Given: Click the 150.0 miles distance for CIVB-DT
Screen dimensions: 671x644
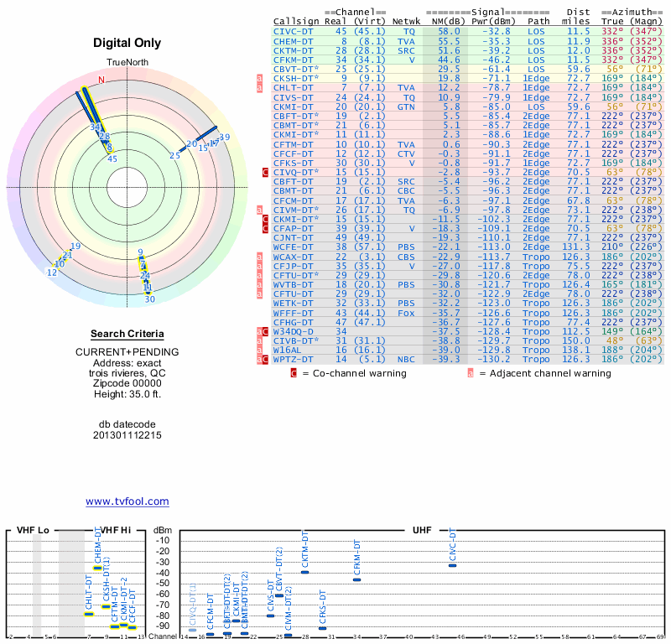Looking at the screenshot, I should click(576, 340).
